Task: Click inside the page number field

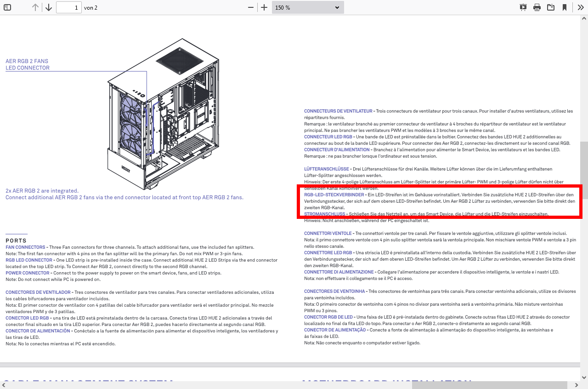Action: (68, 7)
